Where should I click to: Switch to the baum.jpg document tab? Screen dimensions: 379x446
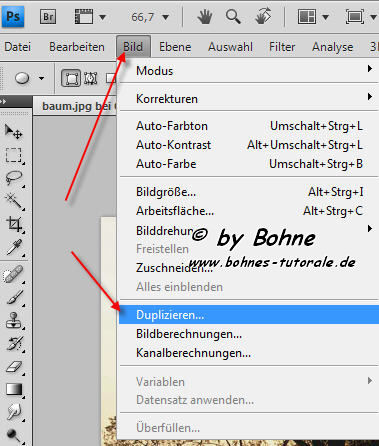76,106
